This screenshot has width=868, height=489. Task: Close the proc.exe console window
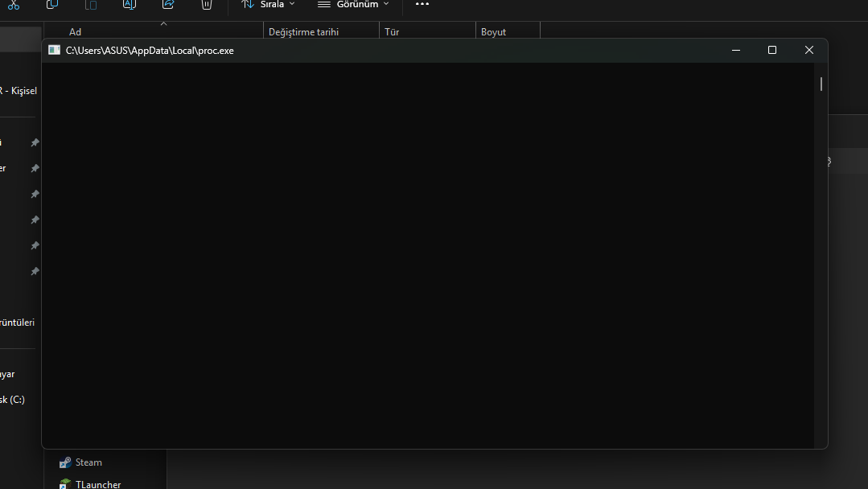coord(808,51)
